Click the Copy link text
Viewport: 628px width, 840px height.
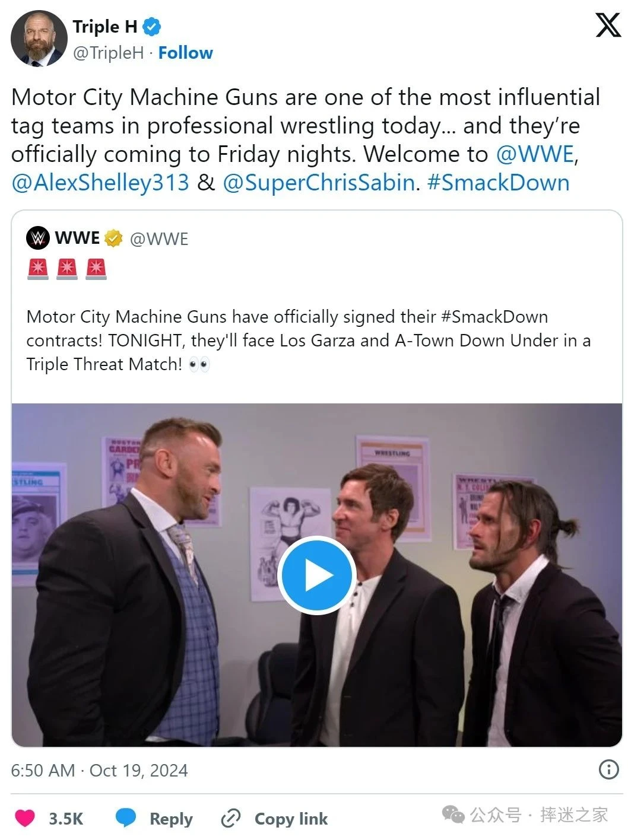click(x=291, y=819)
